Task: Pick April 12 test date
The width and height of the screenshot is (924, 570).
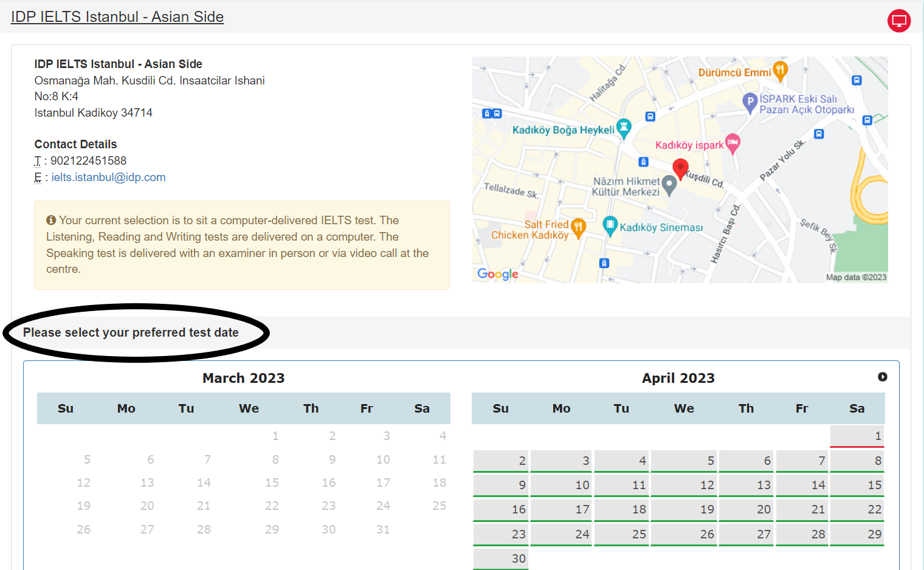Action: pyautogui.click(x=684, y=486)
